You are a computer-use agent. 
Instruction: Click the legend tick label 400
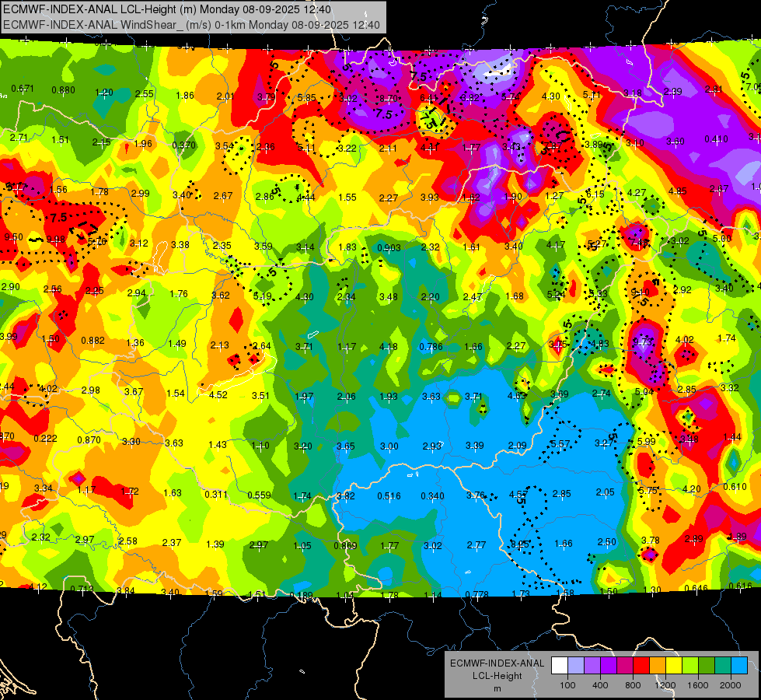point(600,685)
